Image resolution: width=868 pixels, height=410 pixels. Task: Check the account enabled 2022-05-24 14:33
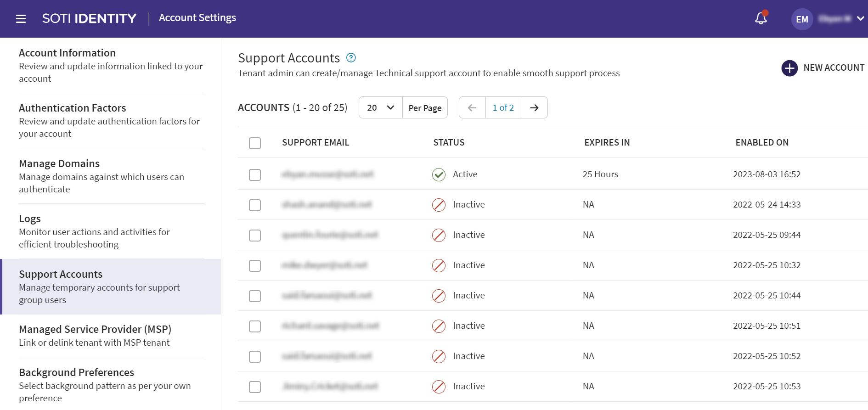(x=255, y=205)
